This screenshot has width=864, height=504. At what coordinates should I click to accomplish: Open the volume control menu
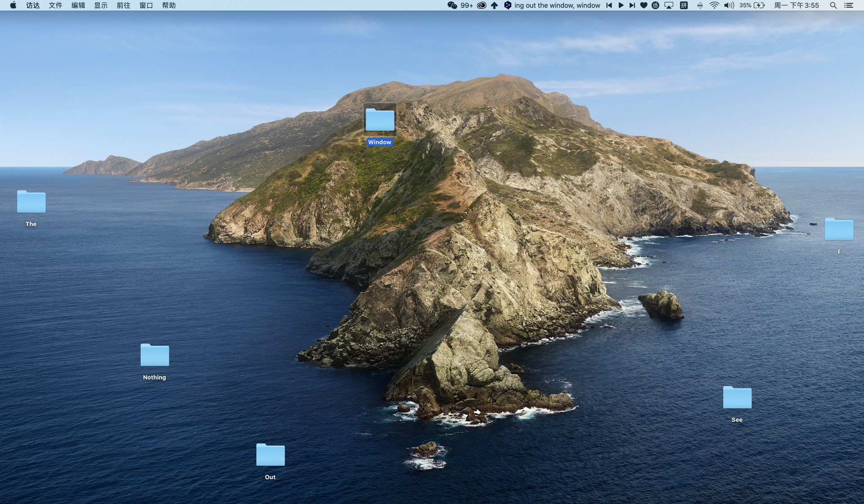coord(729,5)
